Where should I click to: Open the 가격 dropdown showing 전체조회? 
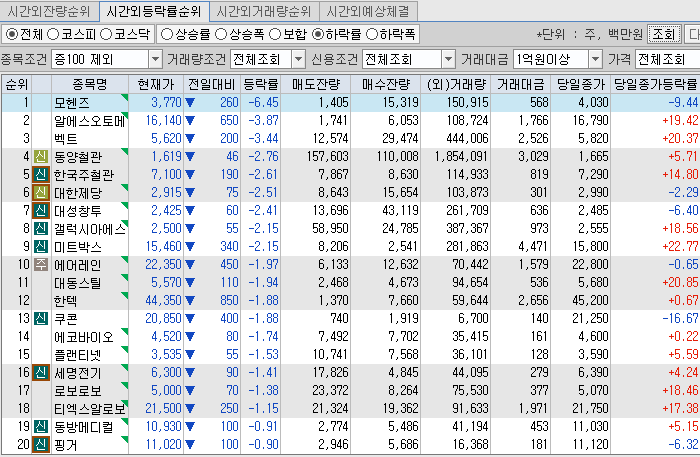coord(667,59)
